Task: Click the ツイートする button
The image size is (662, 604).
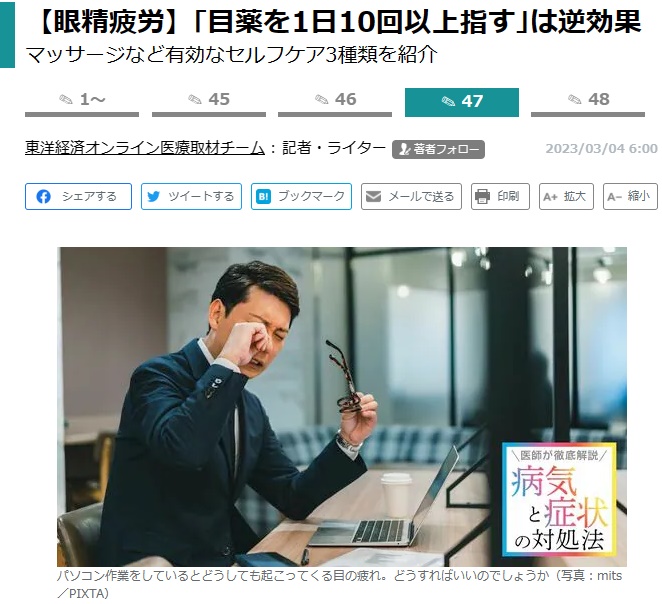Action: pos(191,196)
